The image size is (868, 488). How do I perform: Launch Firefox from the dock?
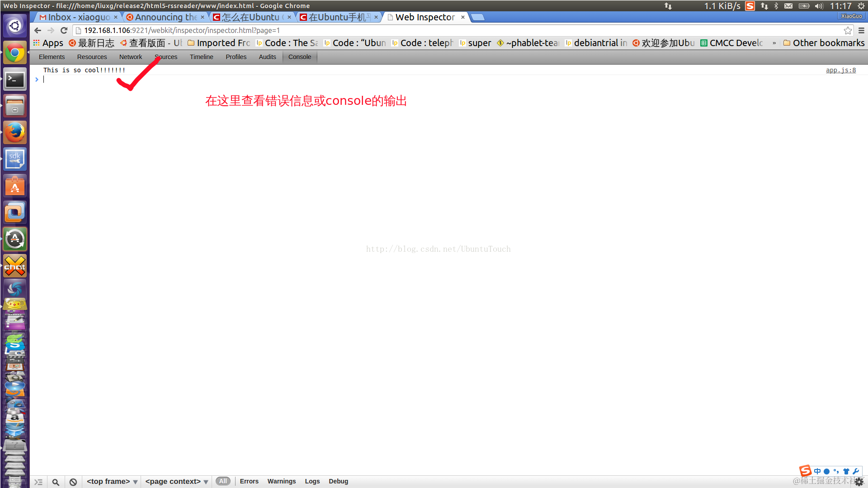point(15,132)
